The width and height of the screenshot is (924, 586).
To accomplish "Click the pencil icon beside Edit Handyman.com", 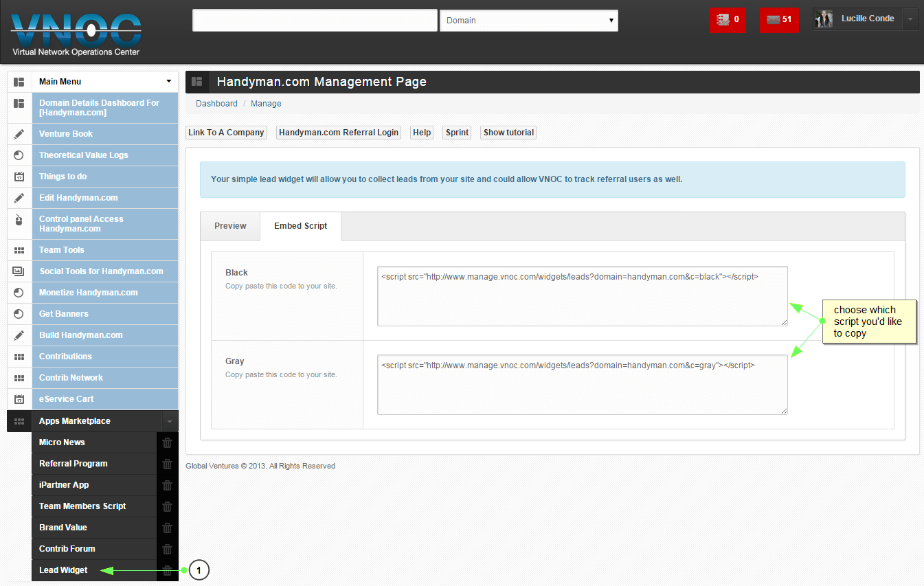I will (x=19, y=198).
